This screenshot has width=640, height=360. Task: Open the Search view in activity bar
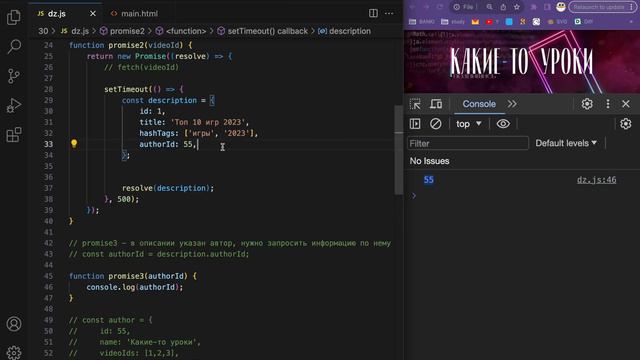pos(14,47)
